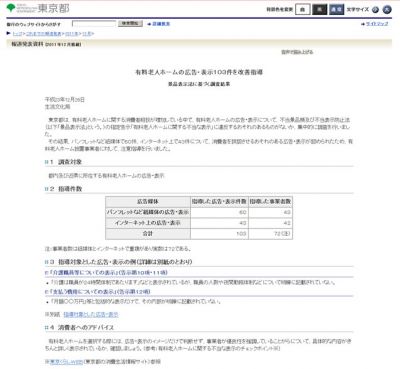The width and height of the screenshot is (400, 369).
Task: Click the インターネット上の広告・表示 row label
Action: (x=148, y=223)
